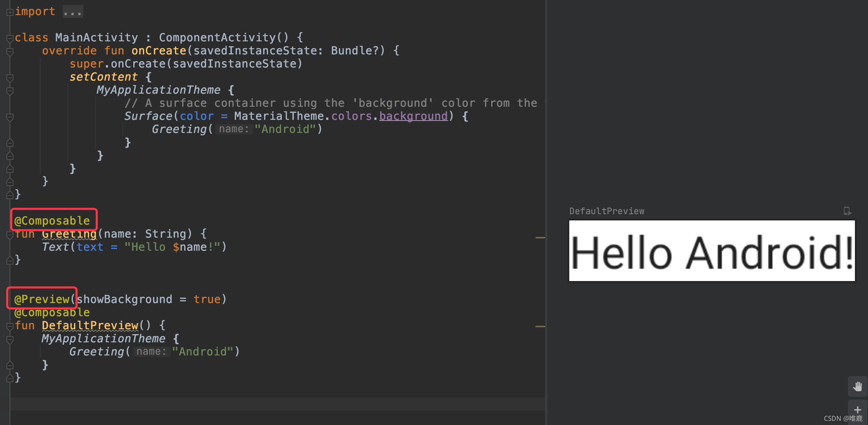Click Bundle? parameter type
The height and width of the screenshot is (425, 868).
click(354, 51)
